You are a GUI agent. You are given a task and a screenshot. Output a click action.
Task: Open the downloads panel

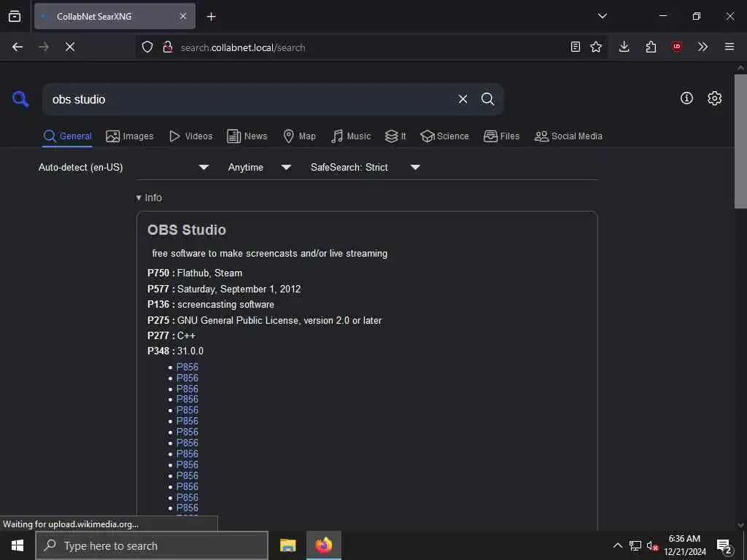coord(624,47)
